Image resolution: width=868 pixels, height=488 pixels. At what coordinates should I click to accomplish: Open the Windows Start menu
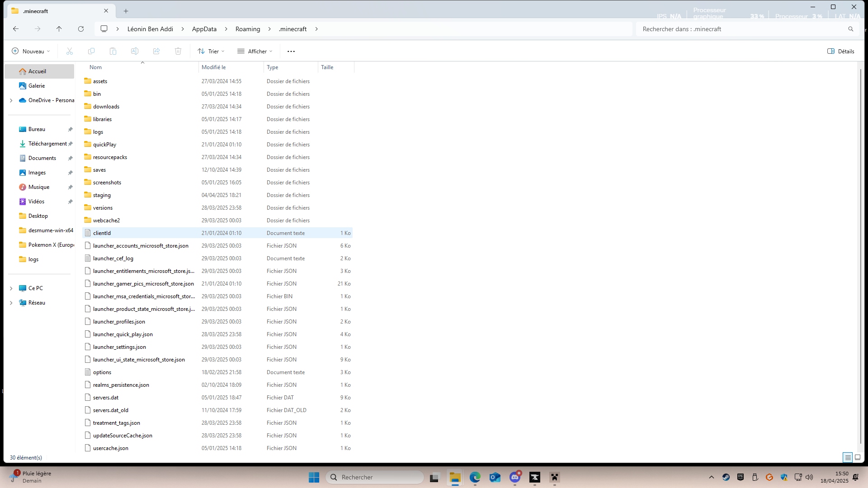pos(314,477)
